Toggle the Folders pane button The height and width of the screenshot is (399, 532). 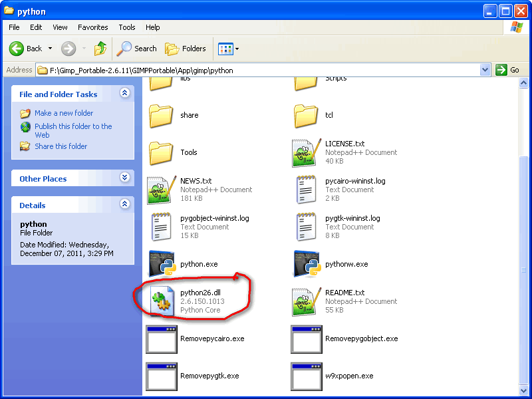pyautogui.click(x=186, y=49)
